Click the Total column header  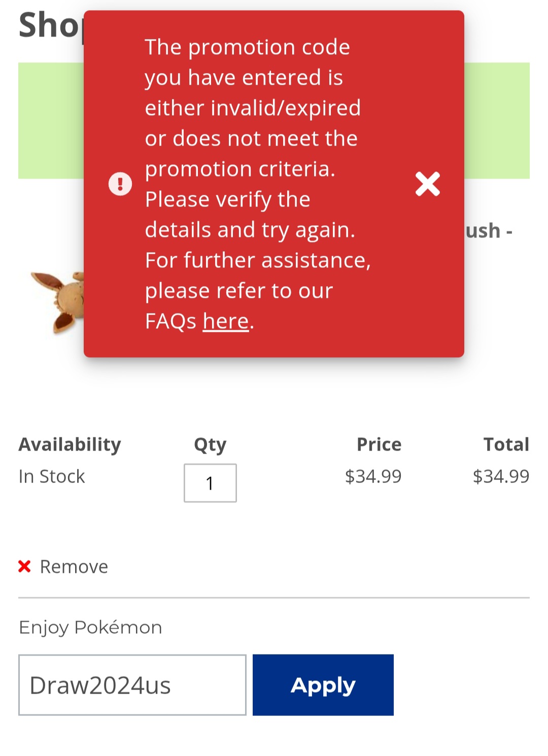coord(506,444)
